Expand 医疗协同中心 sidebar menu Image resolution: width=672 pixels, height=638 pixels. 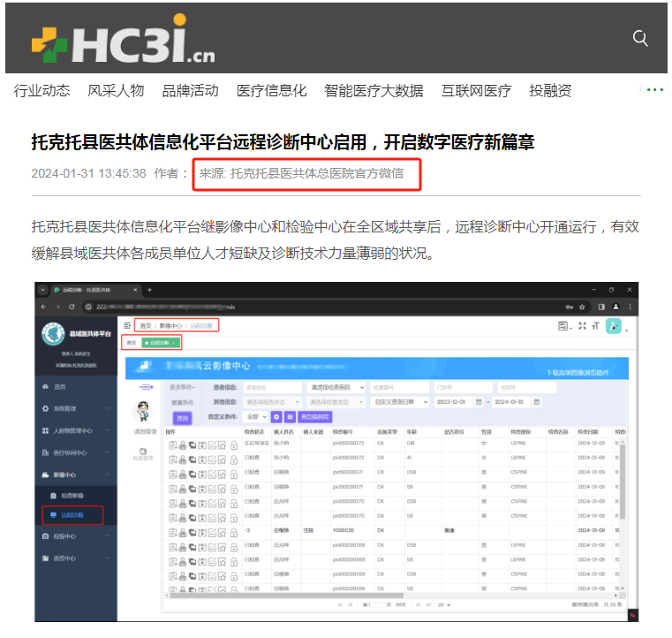click(x=75, y=452)
